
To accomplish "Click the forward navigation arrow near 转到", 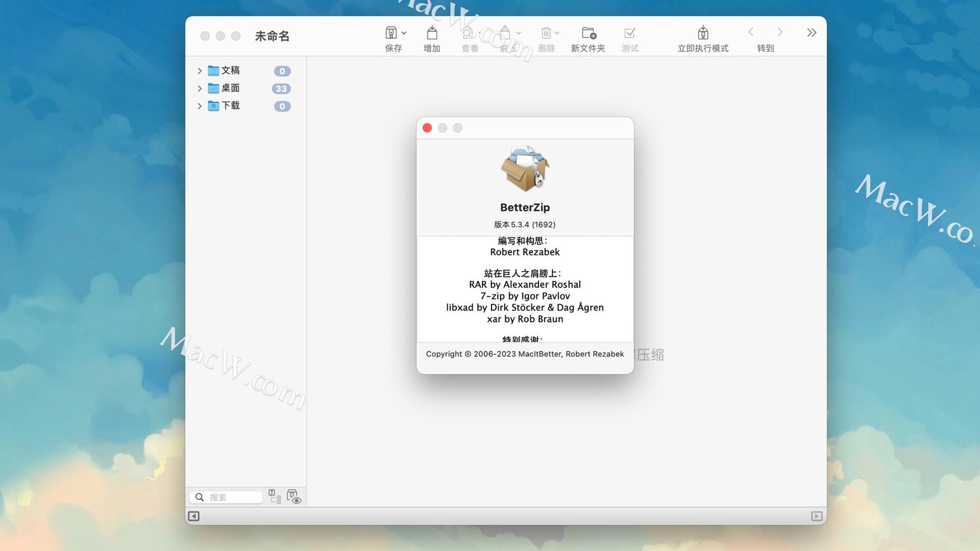I will pos(779,32).
